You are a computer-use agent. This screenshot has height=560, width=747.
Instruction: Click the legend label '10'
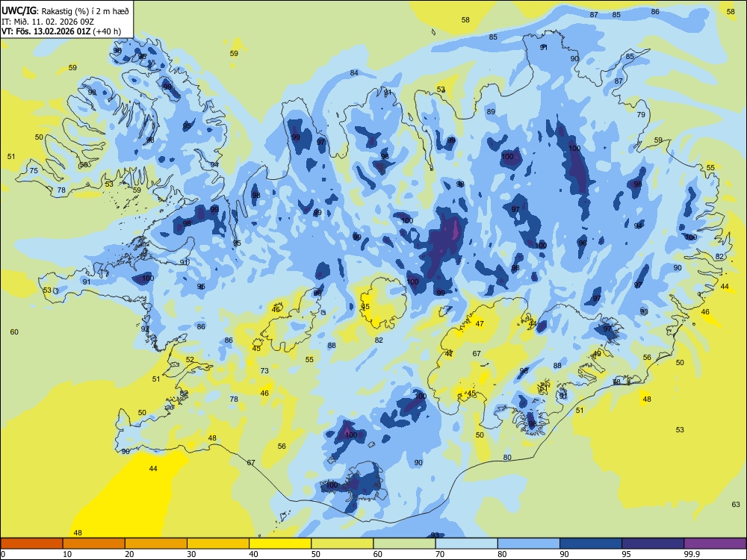pos(67,554)
